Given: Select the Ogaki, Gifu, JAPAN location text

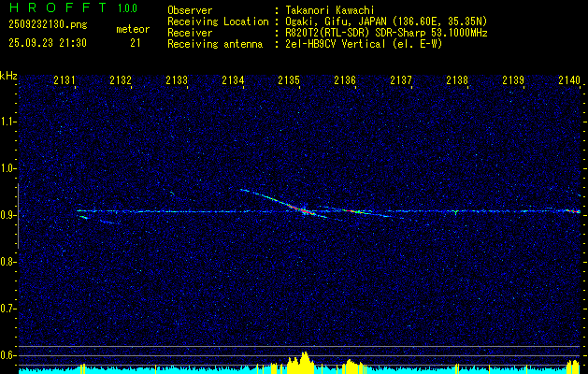Looking at the screenshot, I should coord(386,22).
